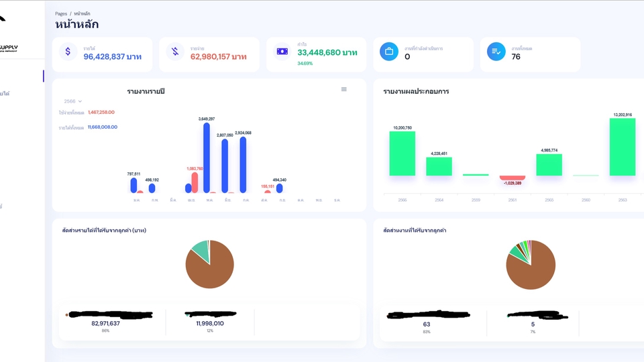Click the tallest blue bar 3,649,297
This screenshot has width=644, height=362.
click(x=207, y=158)
